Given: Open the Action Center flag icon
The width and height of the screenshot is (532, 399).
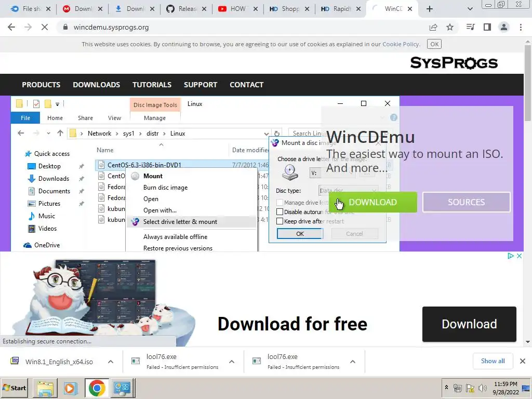Looking at the screenshot, I should click(470, 388).
